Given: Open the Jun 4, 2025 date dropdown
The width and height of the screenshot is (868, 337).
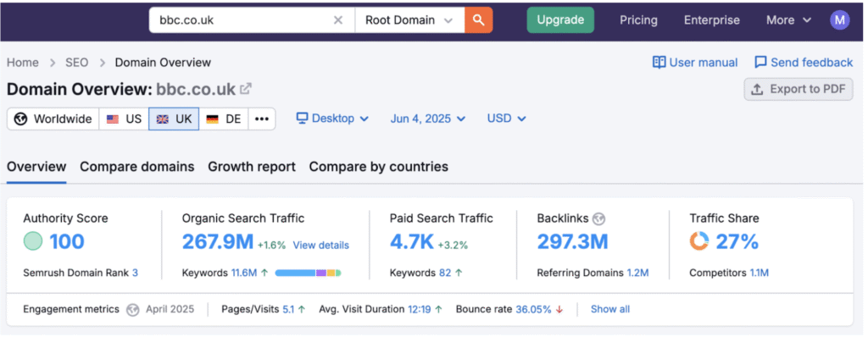Looking at the screenshot, I should [x=428, y=119].
